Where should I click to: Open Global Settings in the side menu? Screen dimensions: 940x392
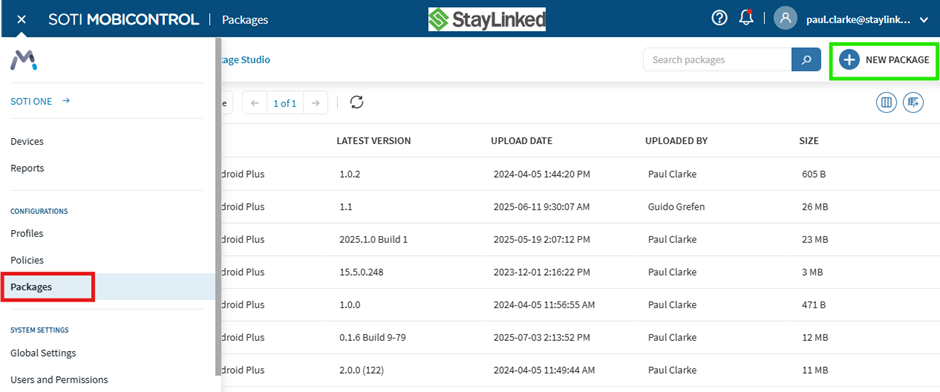pyautogui.click(x=43, y=353)
